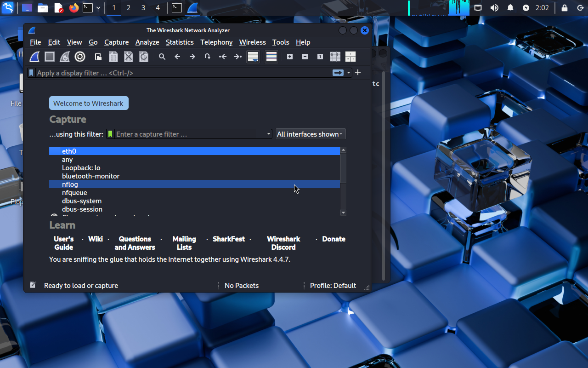588x368 pixels.
Task: Add a display filter button plus icon
Action: tap(358, 72)
